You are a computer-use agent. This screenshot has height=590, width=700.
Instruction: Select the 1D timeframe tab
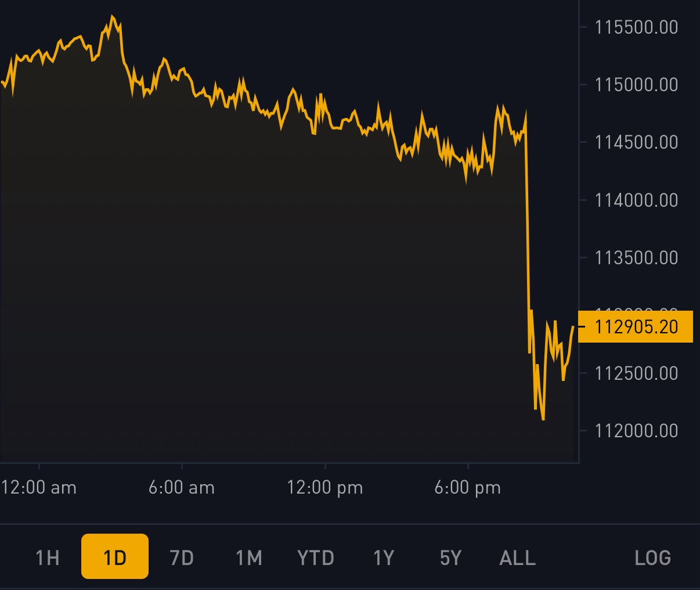[115, 557]
